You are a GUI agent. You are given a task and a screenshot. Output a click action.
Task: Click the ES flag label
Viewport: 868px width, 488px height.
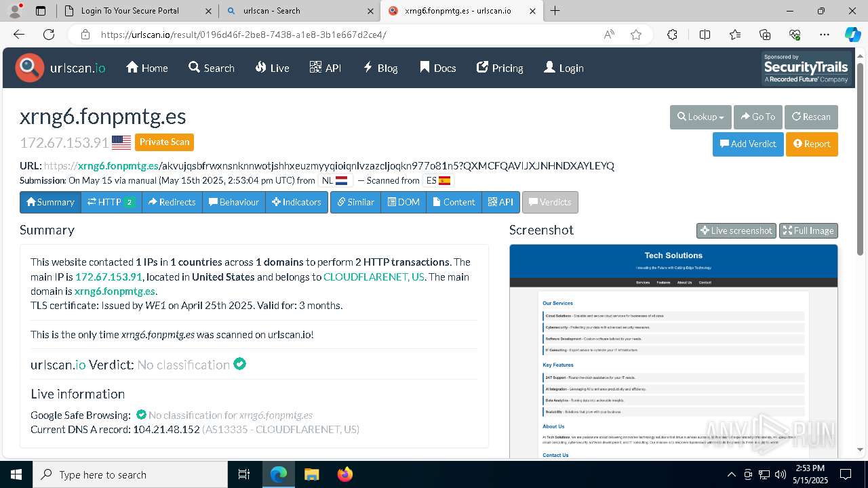point(438,180)
